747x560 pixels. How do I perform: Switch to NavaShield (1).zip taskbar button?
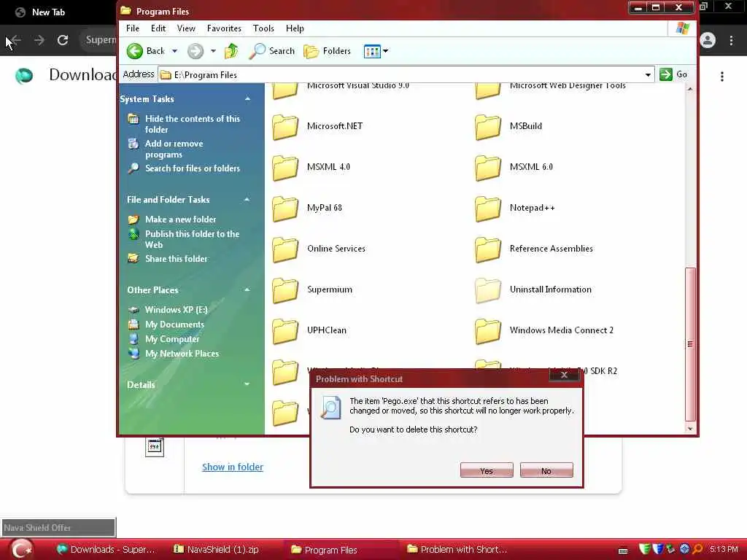click(x=217, y=550)
